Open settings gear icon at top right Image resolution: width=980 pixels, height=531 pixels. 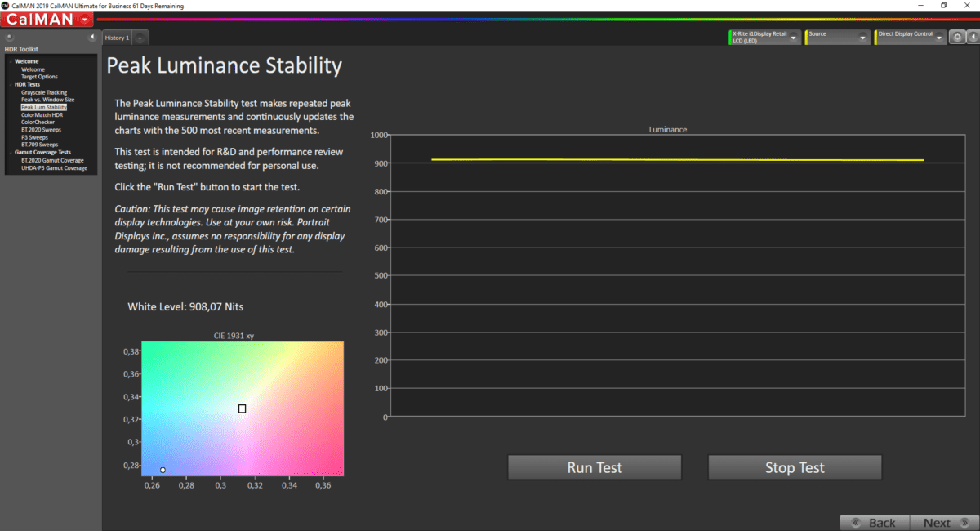click(x=957, y=37)
